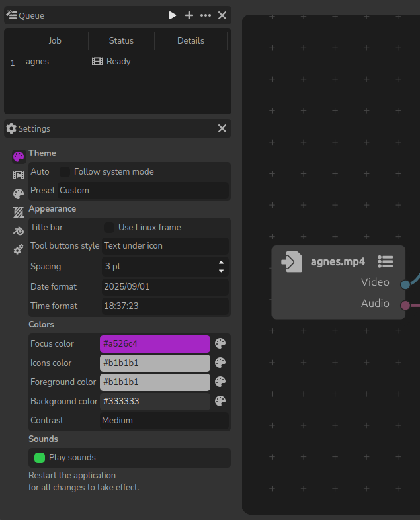
Task: Open the Contrast dropdown set to Medium
Action: (x=164, y=421)
